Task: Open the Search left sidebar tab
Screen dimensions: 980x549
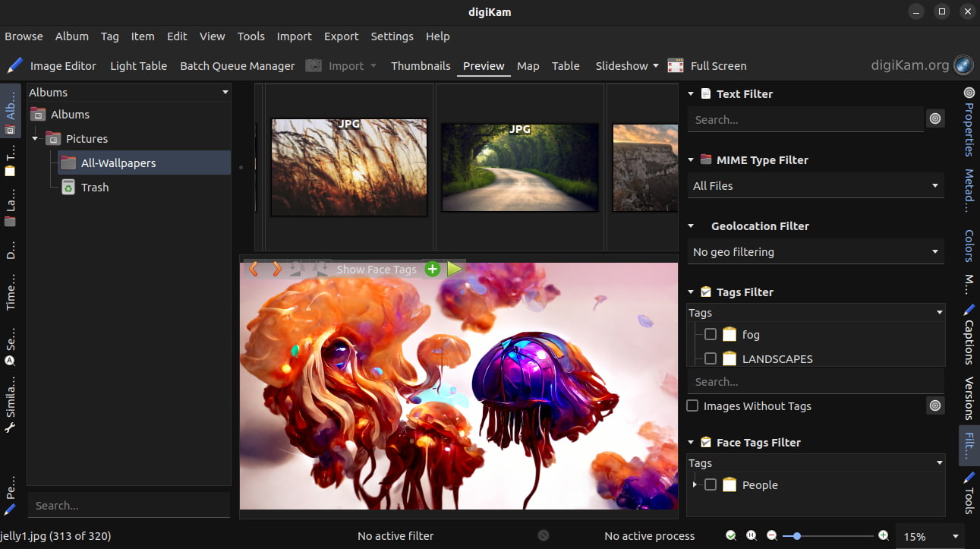Action: point(10,345)
